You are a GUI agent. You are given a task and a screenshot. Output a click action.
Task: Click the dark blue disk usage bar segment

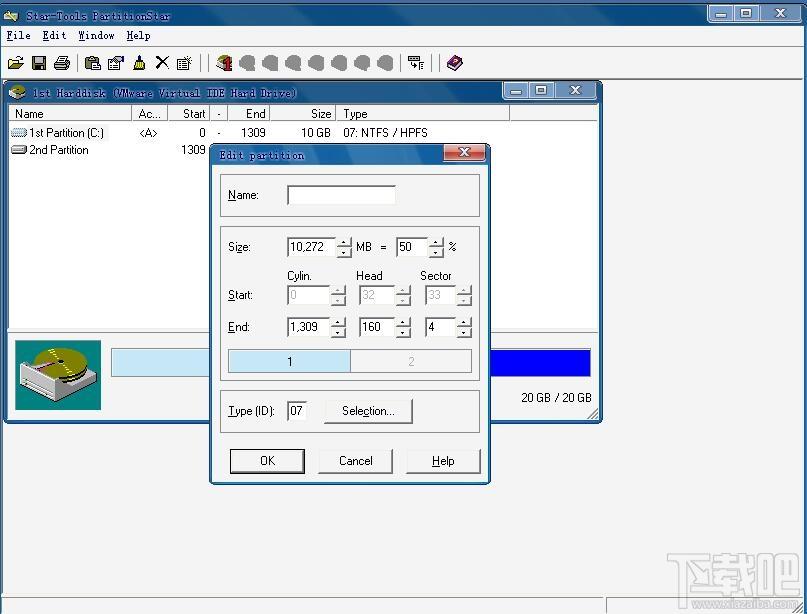tap(540, 363)
